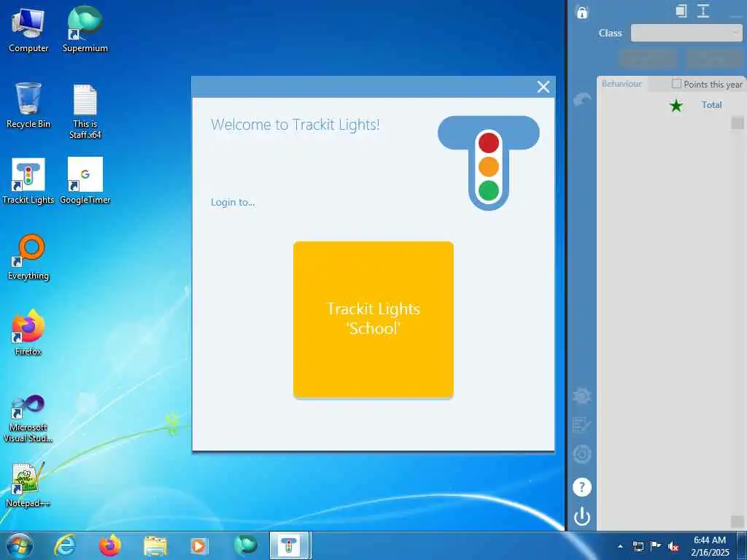Open Supermium from the taskbar
Image resolution: width=747 pixels, height=560 pixels.
click(245, 545)
